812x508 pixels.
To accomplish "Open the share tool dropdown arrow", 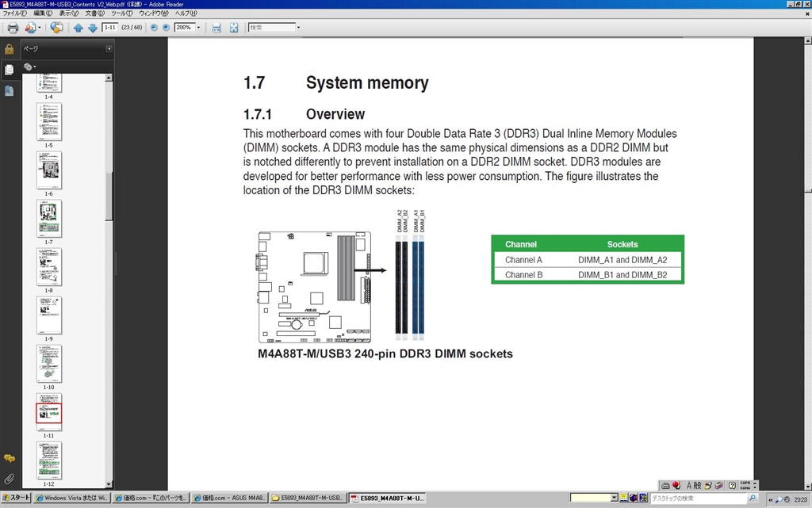I will [x=40, y=28].
